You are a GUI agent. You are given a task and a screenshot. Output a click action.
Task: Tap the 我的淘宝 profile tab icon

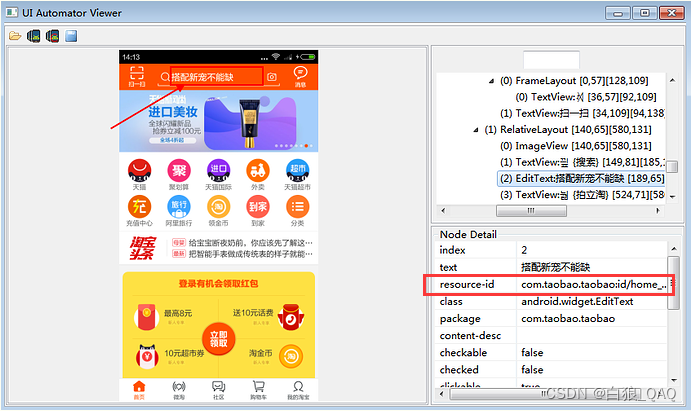click(298, 387)
